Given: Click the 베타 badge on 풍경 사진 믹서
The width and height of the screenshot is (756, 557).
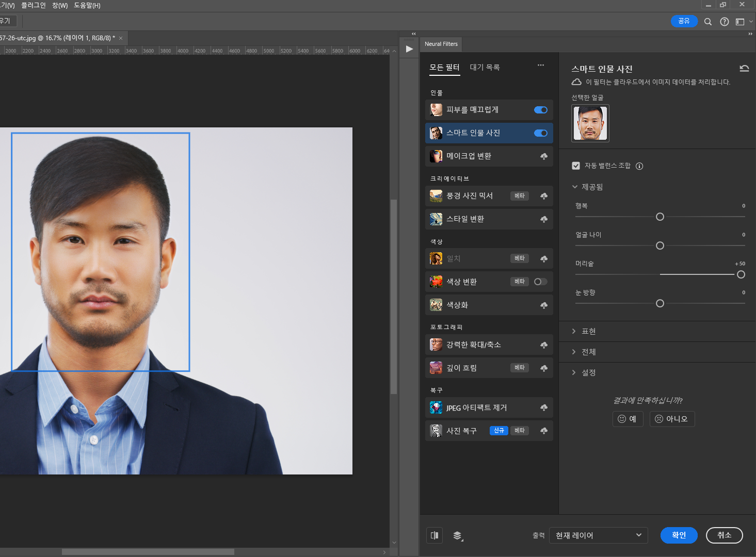Looking at the screenshot, I should (520, 196).
